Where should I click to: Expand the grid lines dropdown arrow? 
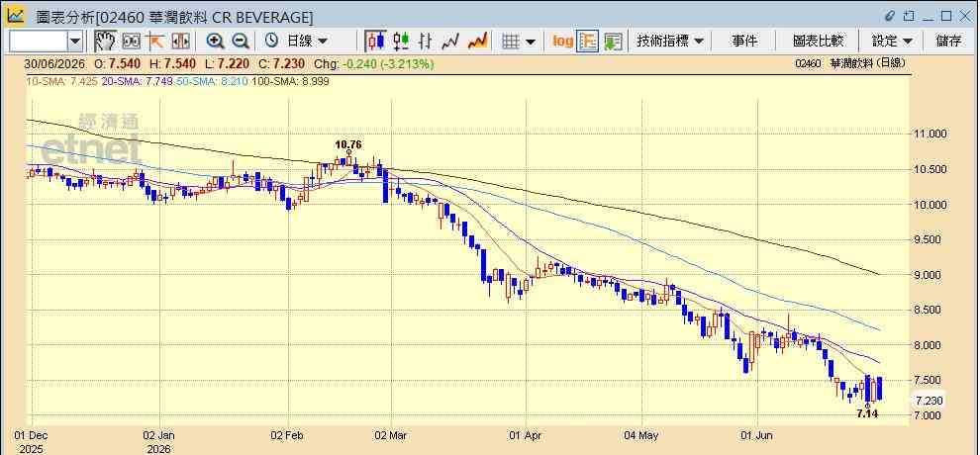click(x=531, y=42)
